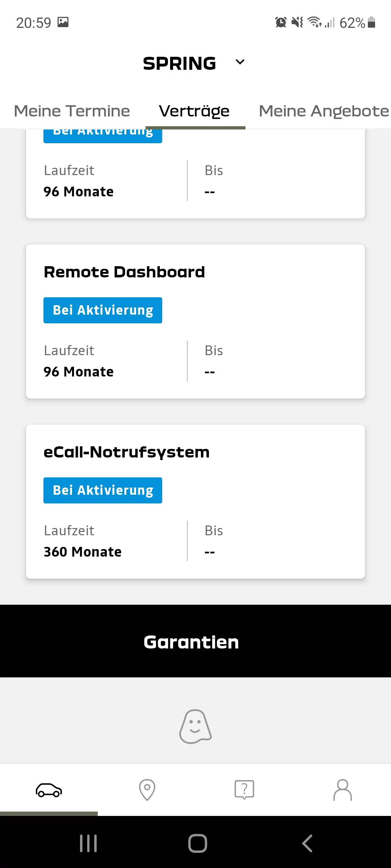Switch to Meine Termine tab
391x868 pixels.
pos(72,111)
